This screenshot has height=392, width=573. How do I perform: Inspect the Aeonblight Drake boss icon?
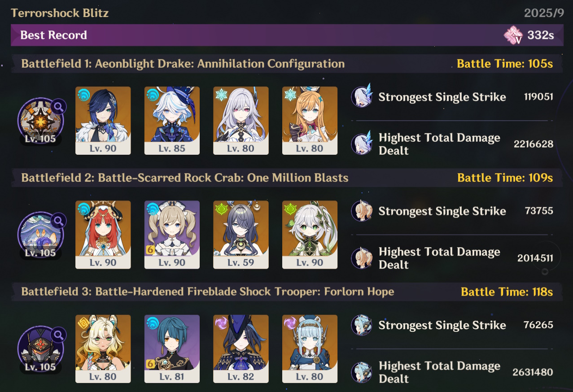pyautogui.click(x=40, y=120)
